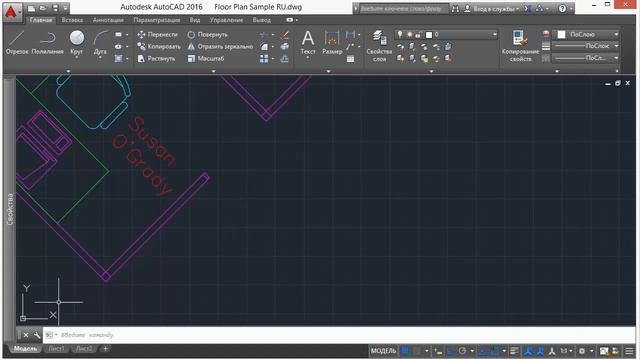Switch to the Лист1 layout tab

pyautogui.click(x=56, y=349)
